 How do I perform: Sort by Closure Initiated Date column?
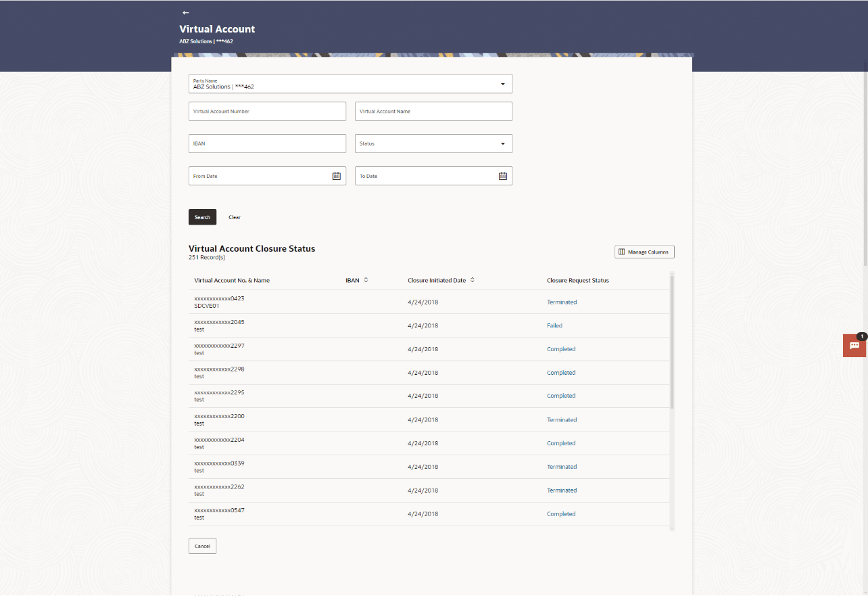click(x=471, y=279)
